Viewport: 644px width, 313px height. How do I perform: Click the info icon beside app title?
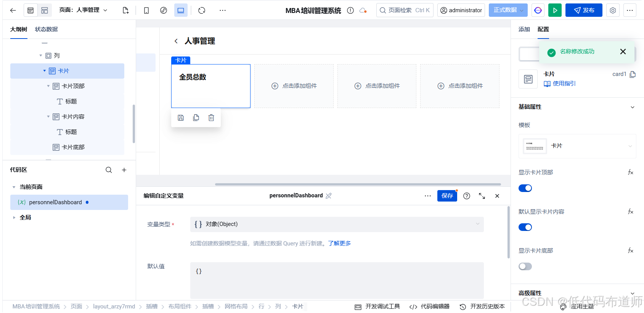click(x=350, y=10)
